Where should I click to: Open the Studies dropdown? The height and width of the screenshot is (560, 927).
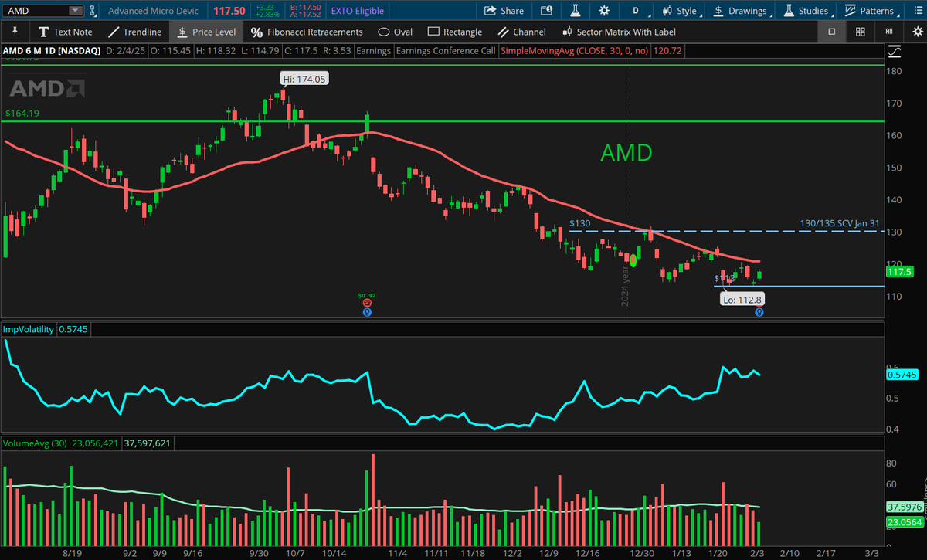coord(809,11)
